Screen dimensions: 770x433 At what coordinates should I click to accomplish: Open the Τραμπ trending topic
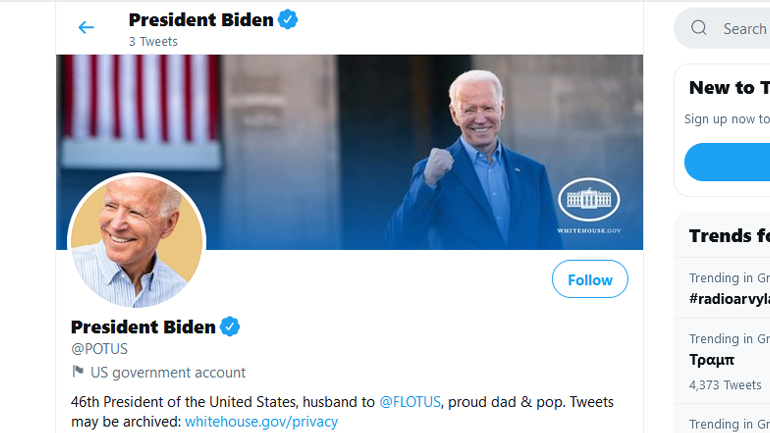point(712,360)
